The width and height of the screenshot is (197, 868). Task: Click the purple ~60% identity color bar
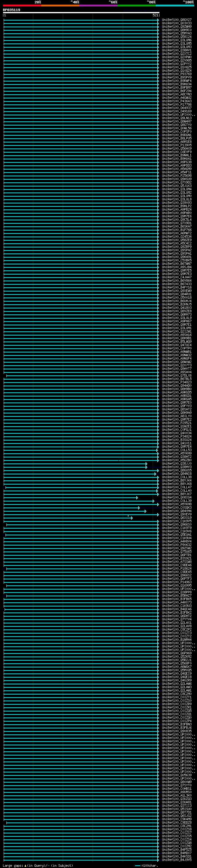[x=98, y=6]
